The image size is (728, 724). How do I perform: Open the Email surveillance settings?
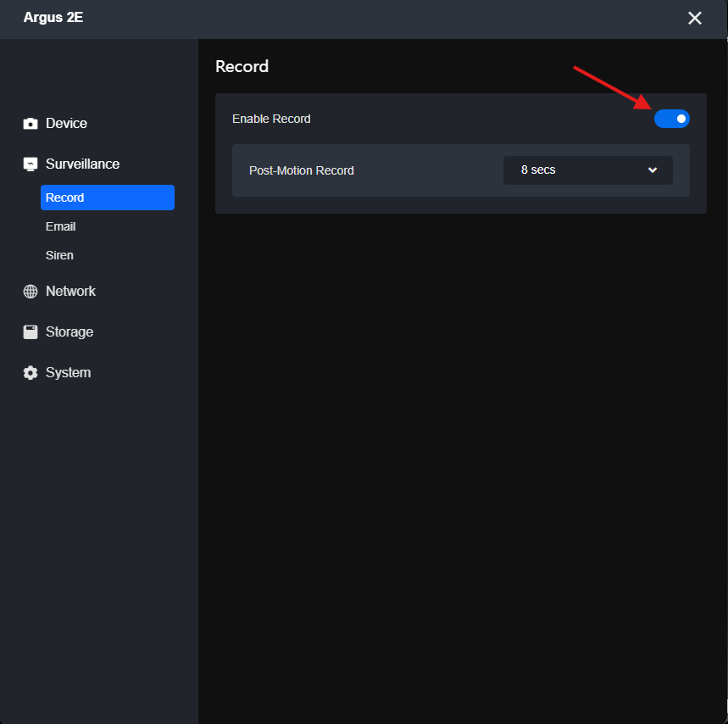(60, 226)
